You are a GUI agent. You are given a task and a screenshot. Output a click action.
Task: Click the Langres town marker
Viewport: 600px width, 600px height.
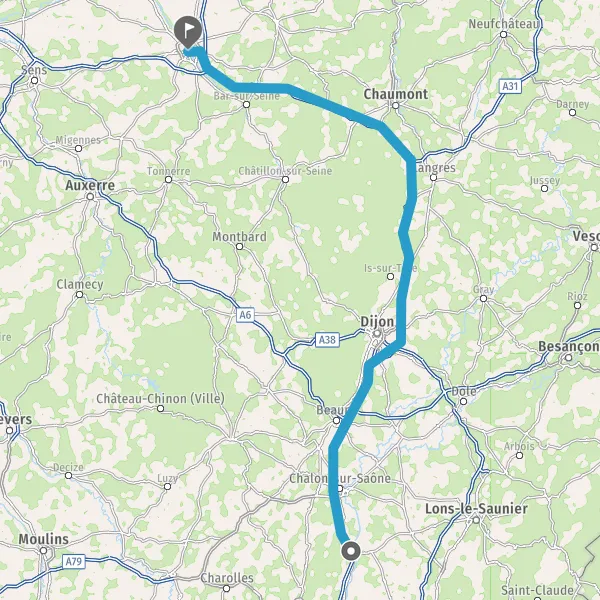(x=433, y=178)
